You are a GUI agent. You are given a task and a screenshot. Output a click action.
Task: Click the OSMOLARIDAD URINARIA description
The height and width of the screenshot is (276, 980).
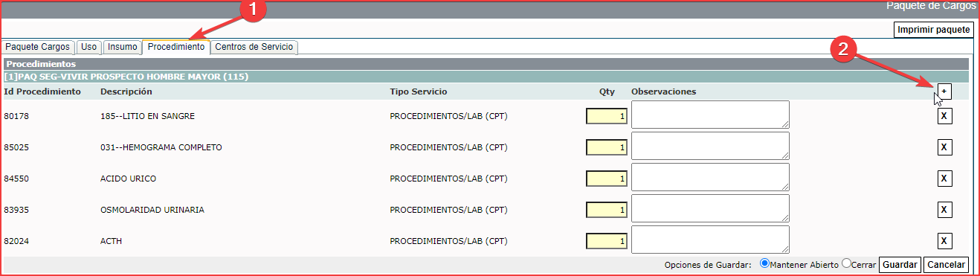pyautogui.click(x=152, y=210)
